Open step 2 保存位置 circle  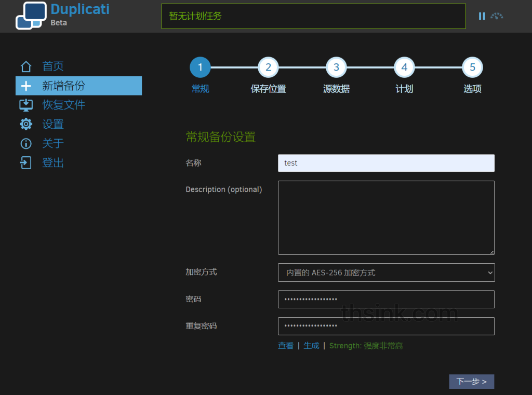click(x=268, y=67)
